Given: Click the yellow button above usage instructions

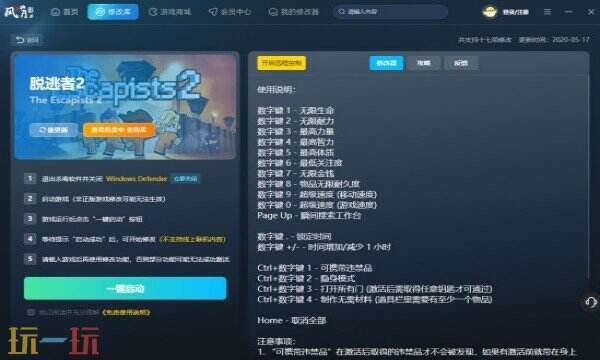Looking at the screenshot, I should point(281,63).
